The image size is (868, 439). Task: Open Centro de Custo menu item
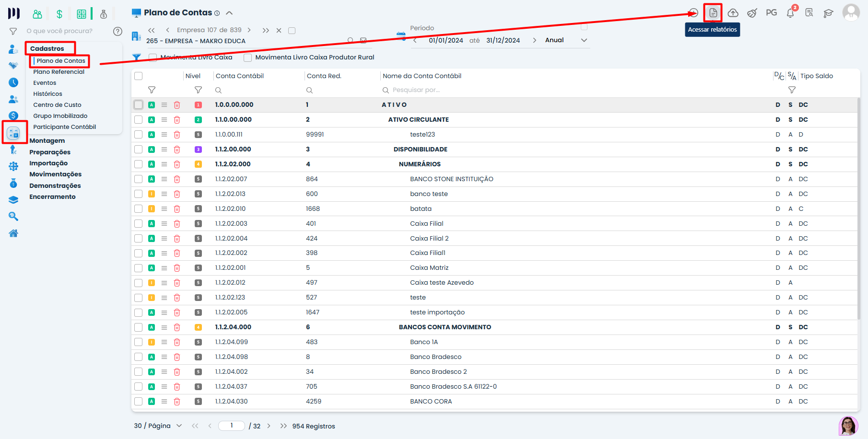click(57, 105)
